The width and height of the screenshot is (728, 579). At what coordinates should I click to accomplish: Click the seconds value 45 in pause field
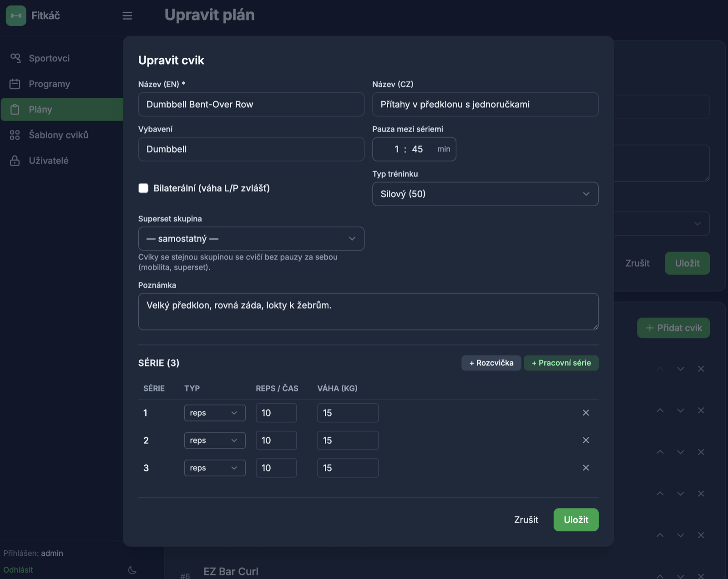(x=418, y=149)
